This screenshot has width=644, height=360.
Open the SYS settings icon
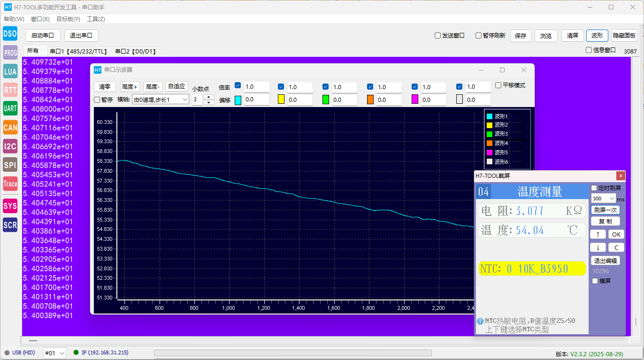10,206
